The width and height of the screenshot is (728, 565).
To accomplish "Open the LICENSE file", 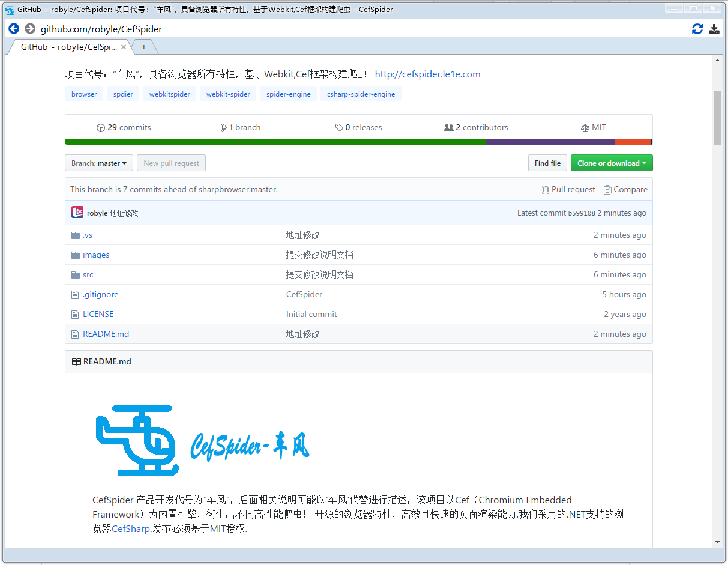I will (x=98, y=314).
